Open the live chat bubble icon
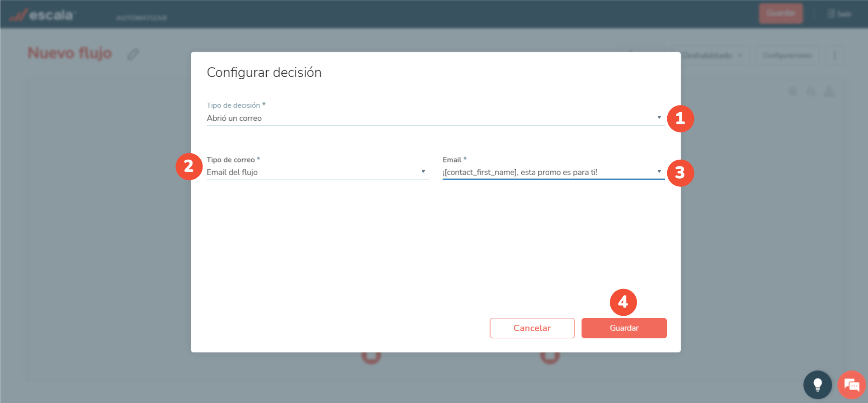Image resolution: width=868 pixels, height=403 pixels. tap(852, 385)
